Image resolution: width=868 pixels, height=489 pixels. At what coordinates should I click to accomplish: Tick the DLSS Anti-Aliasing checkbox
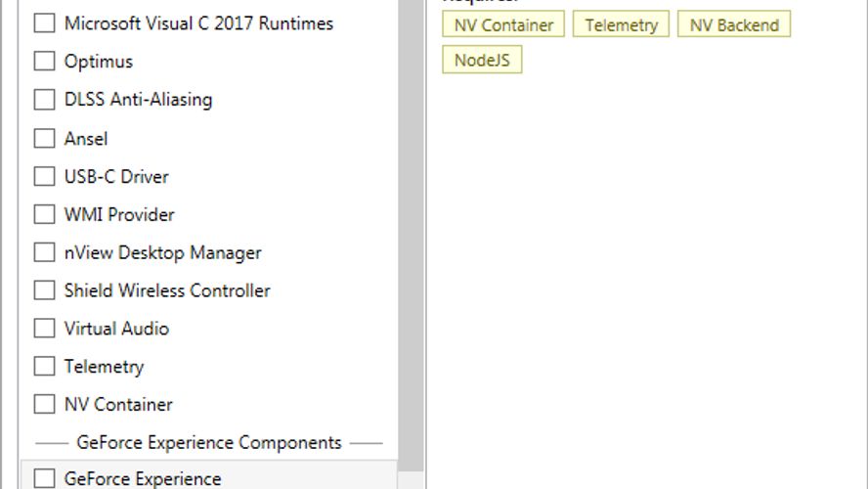point(44,100)
